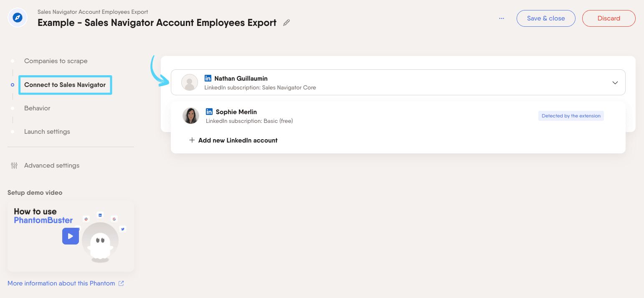
Task: Open Advanced settings
Action: pos(52,166)
